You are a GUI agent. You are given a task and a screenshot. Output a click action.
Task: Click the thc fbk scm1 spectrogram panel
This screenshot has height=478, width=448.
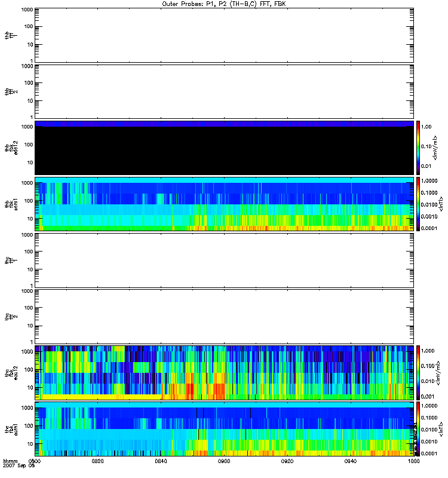tap(224, 429)
